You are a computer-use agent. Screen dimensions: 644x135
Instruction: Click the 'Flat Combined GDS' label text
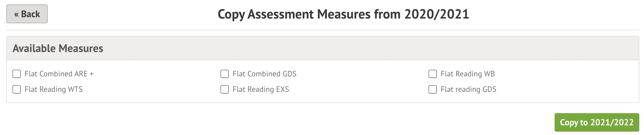(264, 74)
